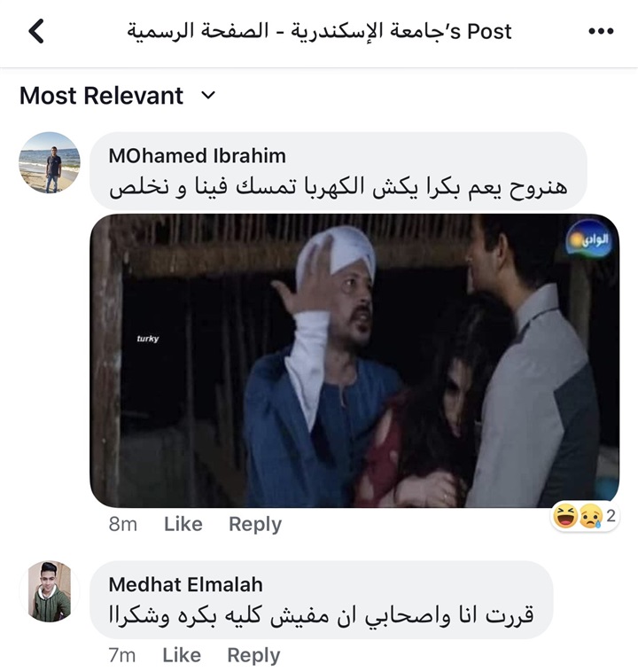Reply to Medhat Elmalah's comment
This screenshot has height=672, width=638.
click(x=253, y=655)
